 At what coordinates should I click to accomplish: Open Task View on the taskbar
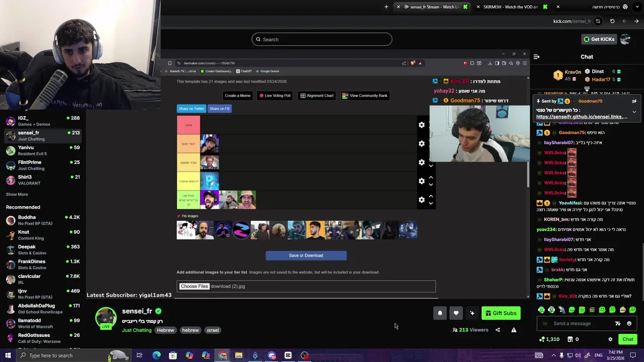click(139, 355)
